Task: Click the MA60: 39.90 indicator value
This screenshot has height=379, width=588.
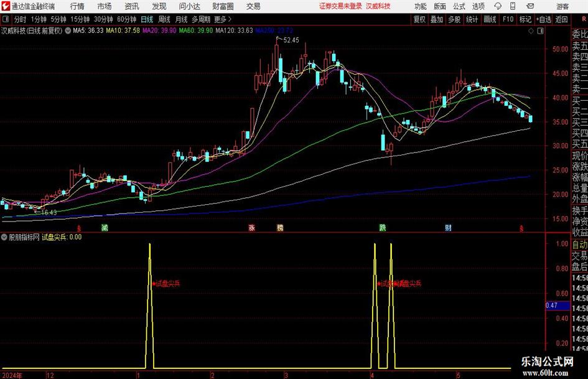Action: (x=196, y=30)
